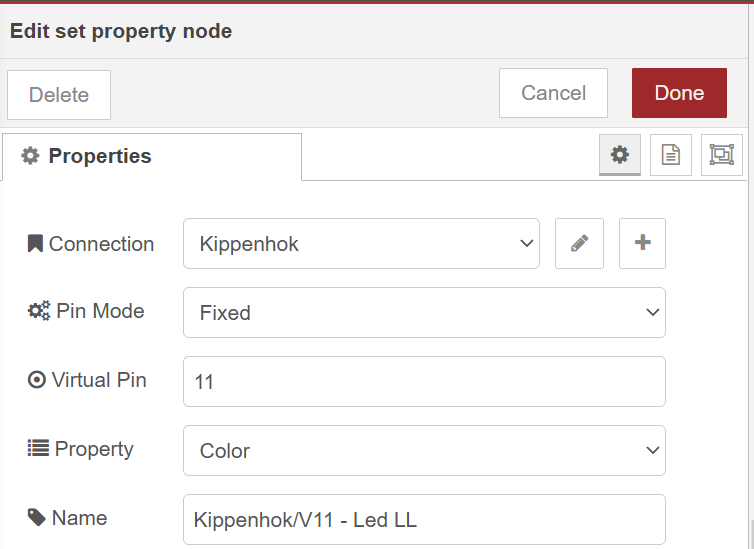This screenshot has width=754, height=549.
Task: Click the Cancel button
Action: pos(553,93)
